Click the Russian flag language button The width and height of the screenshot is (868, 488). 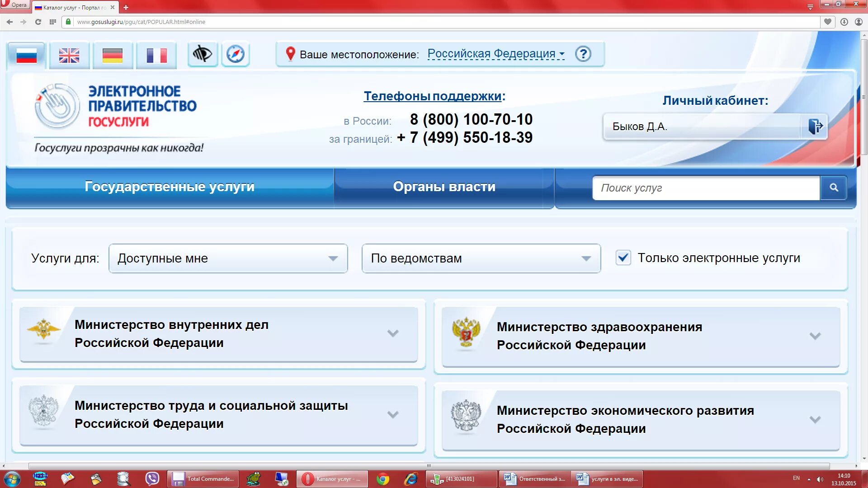point(26,55)
